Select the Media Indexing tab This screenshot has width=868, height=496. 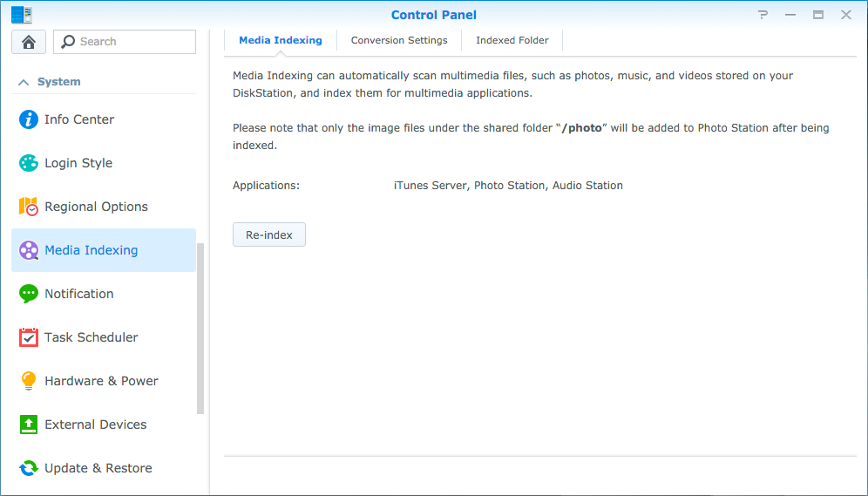click(x=281, y=40)
